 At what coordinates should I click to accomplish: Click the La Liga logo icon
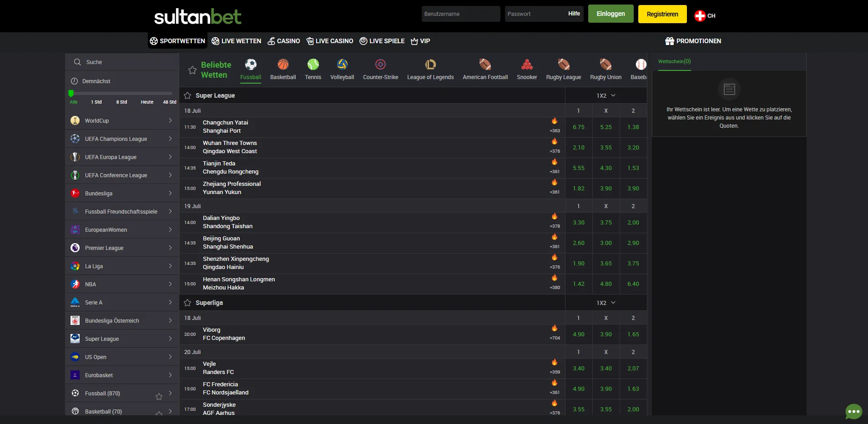click(x=75, y=266)
